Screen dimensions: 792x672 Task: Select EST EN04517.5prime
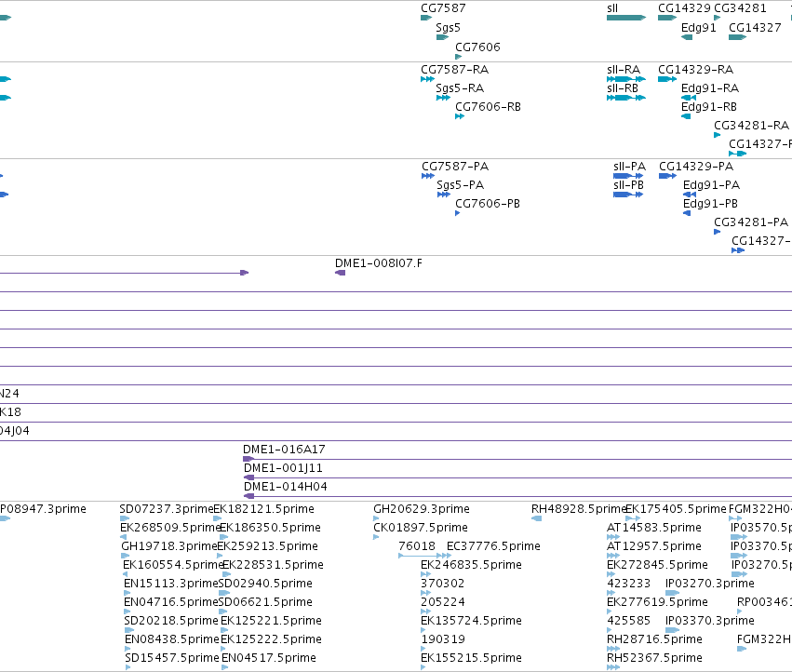click(269, 658)
